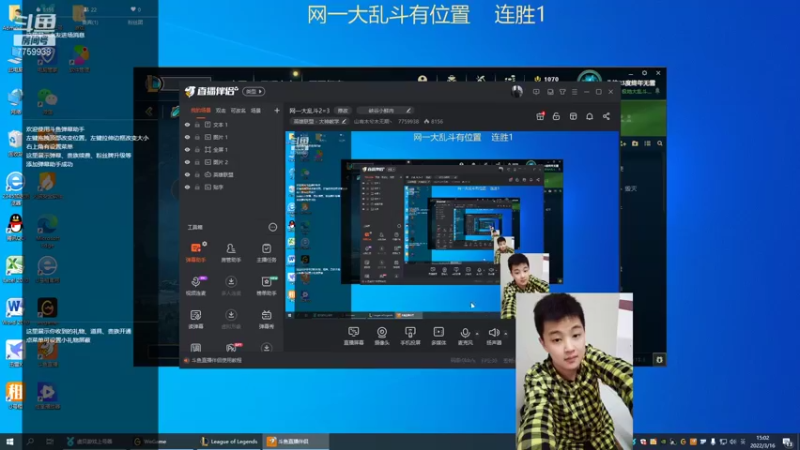
Task: Switch to the orange highlighted first scene tab
Action: 201,110
